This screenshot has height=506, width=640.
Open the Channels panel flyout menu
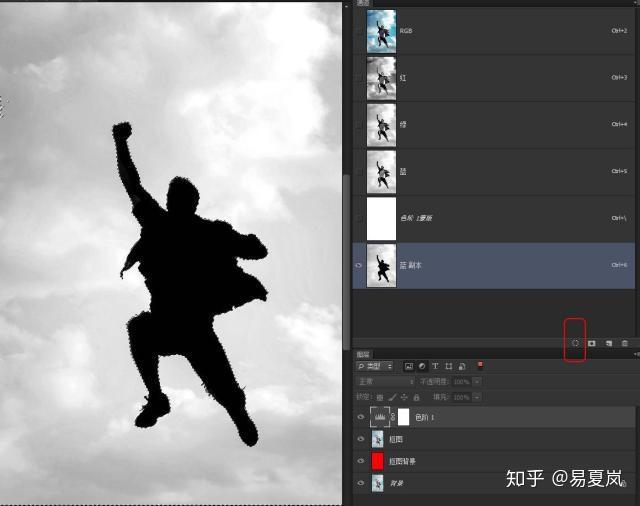click(x=637, y=3)
